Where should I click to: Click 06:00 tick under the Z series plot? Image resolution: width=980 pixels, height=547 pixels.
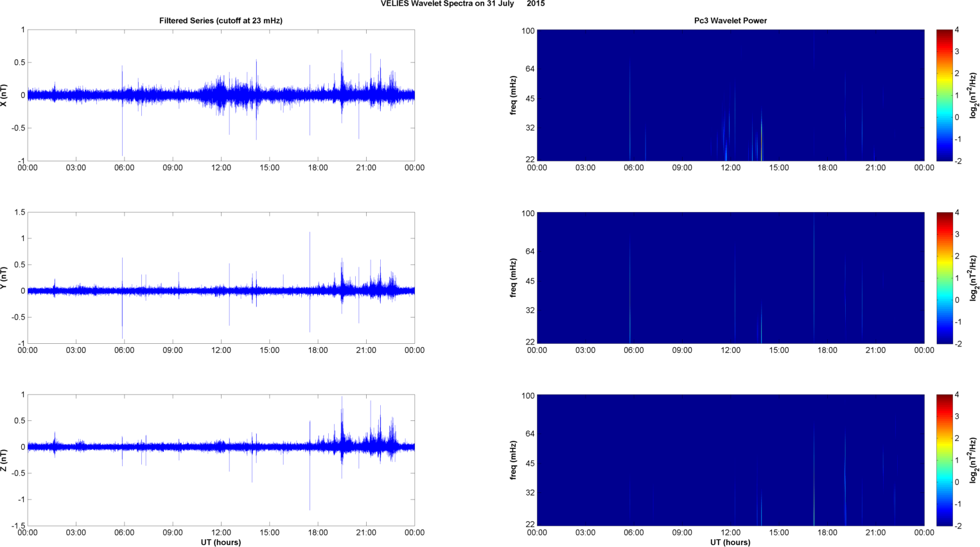click(x=124, y=533)
